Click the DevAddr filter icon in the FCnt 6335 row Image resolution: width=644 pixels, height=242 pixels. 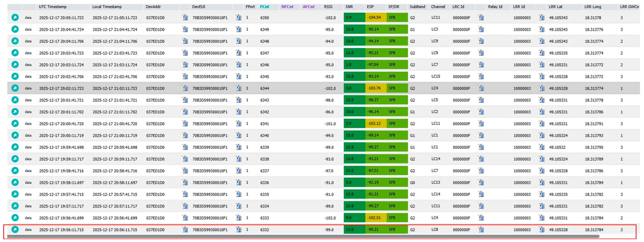pos(185,194)
